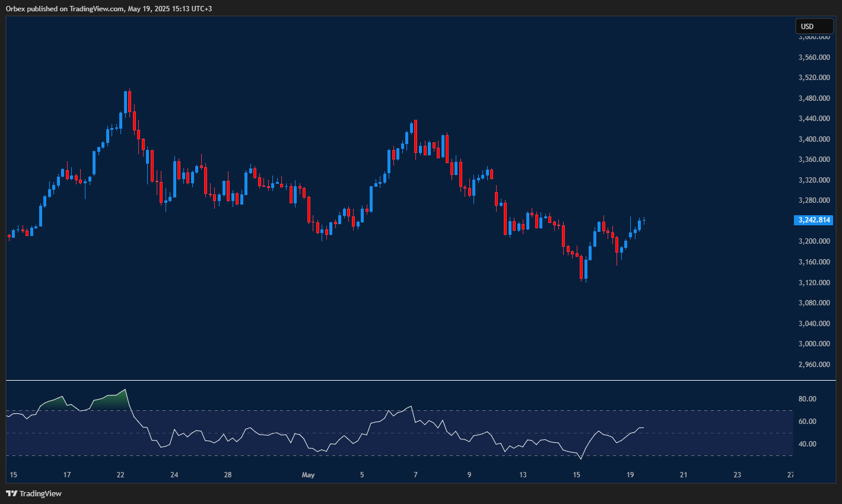The height and width of the screenshot is (504, 842).
Task: Open the USD currency selector
Action: coord(814,26)
